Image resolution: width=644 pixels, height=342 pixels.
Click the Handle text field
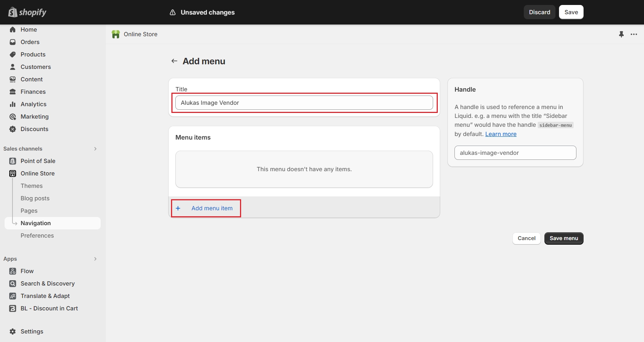tap(515, 153)
